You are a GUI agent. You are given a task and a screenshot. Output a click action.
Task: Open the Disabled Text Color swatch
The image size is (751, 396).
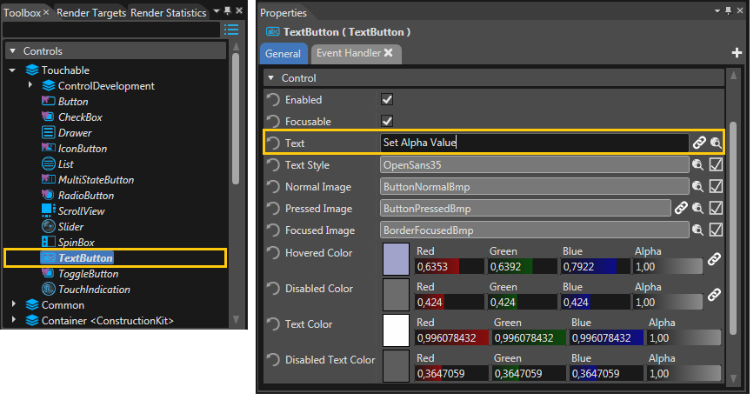pos(396,366)
